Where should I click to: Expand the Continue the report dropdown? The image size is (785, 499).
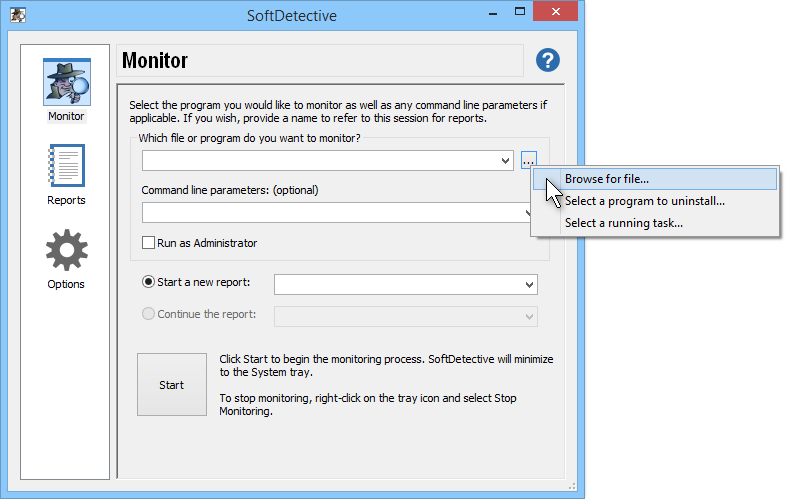coord(529,316)
